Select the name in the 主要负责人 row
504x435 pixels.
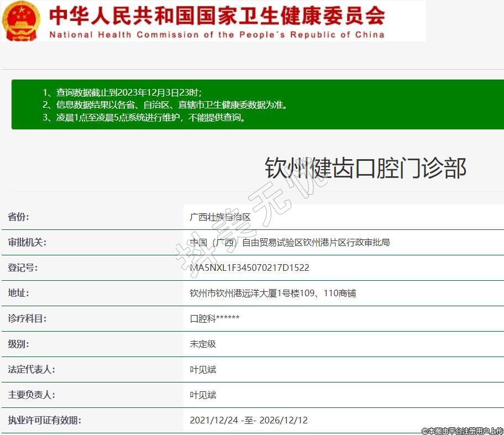tap(203, 395)
